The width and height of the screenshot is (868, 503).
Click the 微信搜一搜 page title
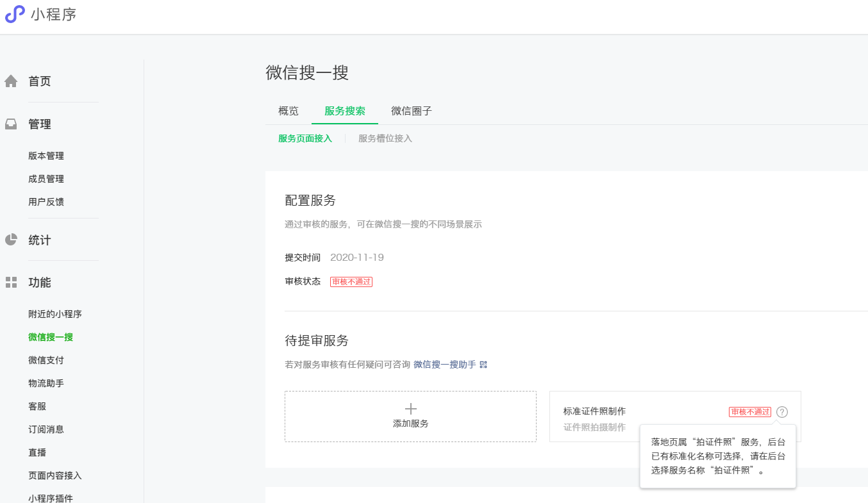pos(307,72)
